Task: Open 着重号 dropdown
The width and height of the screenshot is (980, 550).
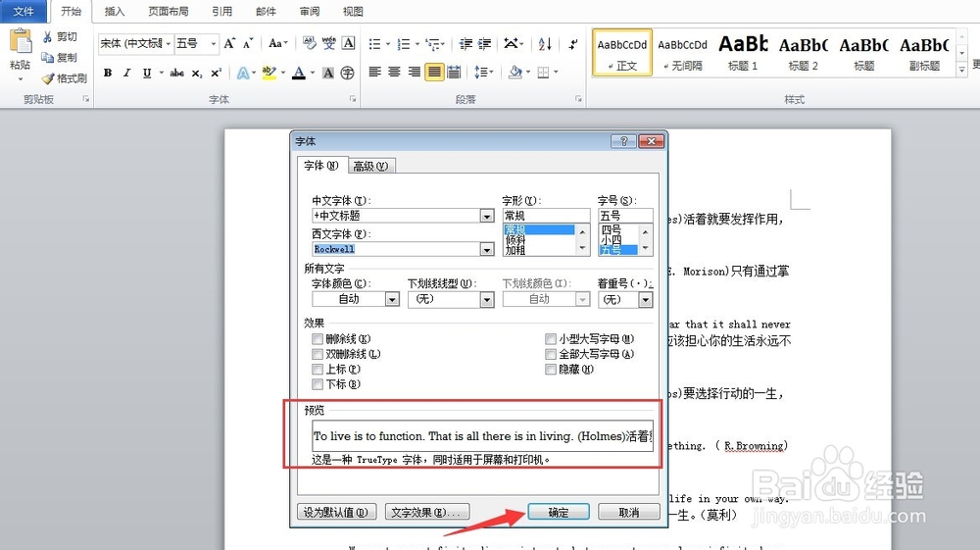Action: click(x=645, y=299)
